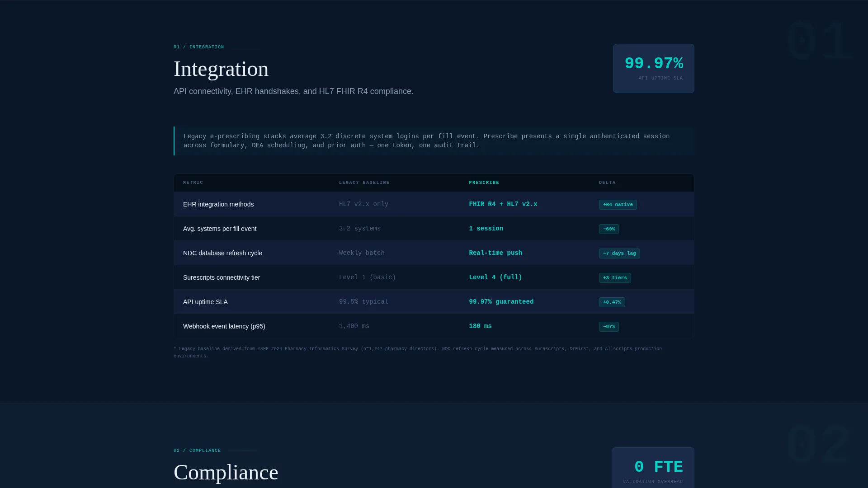
Task: Click the legacy e-prescribing stacks callout paragraph
Action: coord(434,141)
